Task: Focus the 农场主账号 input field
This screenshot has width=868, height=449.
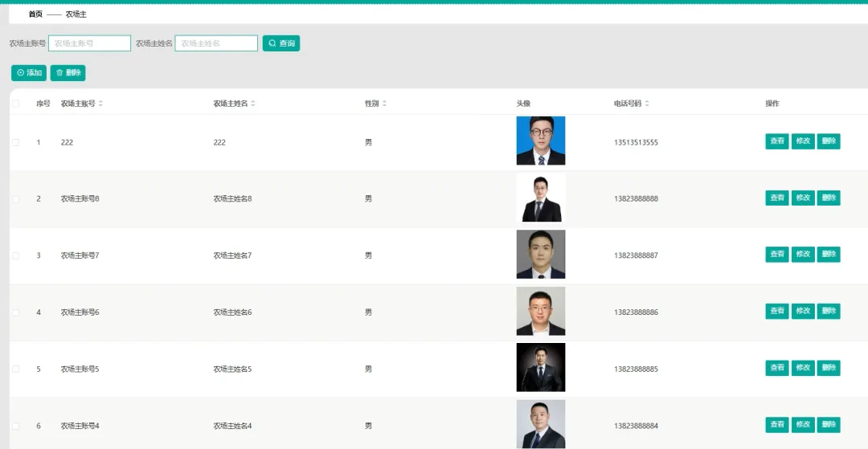Action: [90, 43]
